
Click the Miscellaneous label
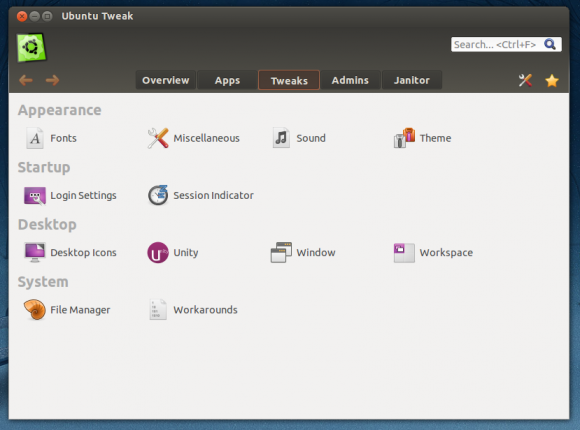pos(206,138)
